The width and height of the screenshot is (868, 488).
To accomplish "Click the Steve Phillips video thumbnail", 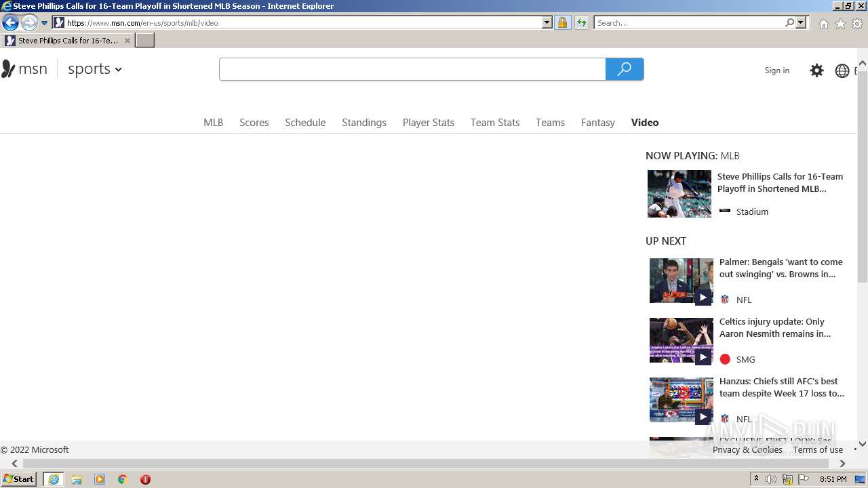I will point(679,194).
